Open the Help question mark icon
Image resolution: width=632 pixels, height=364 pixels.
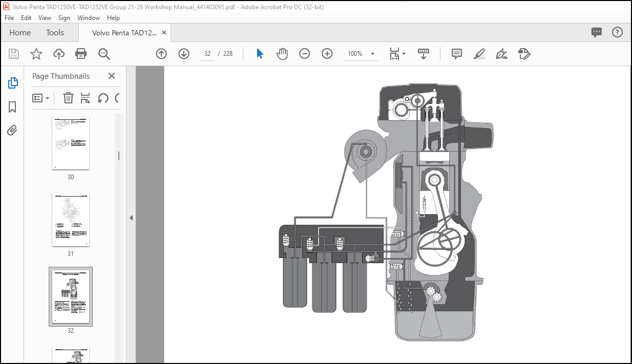point(618,33)
